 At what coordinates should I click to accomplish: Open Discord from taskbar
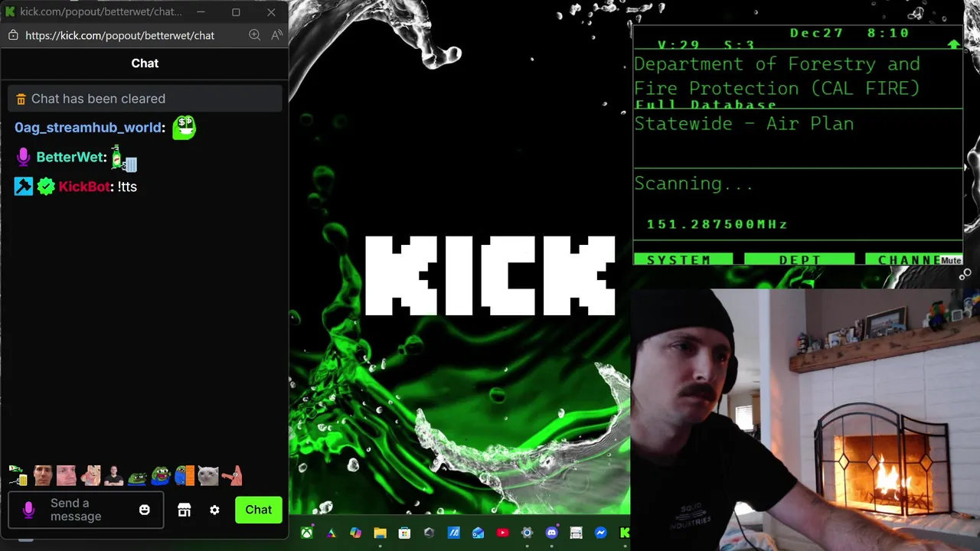551,533
